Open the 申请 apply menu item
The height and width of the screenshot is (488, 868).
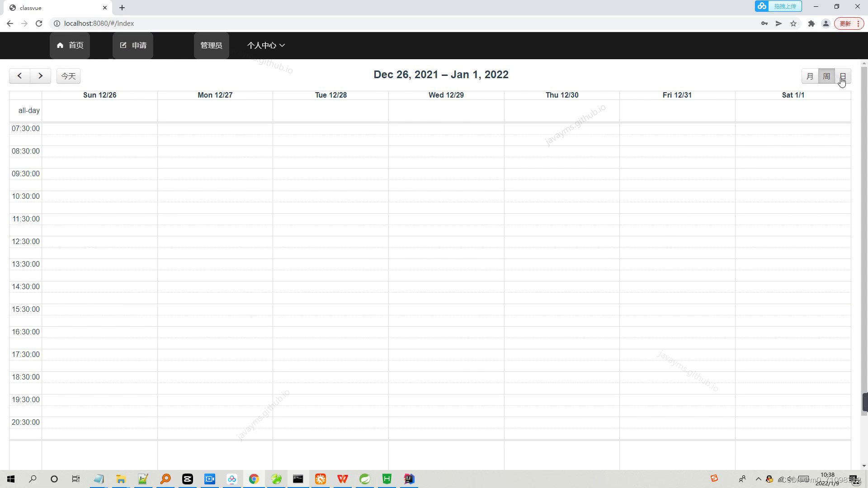click(x=133, y=45)
